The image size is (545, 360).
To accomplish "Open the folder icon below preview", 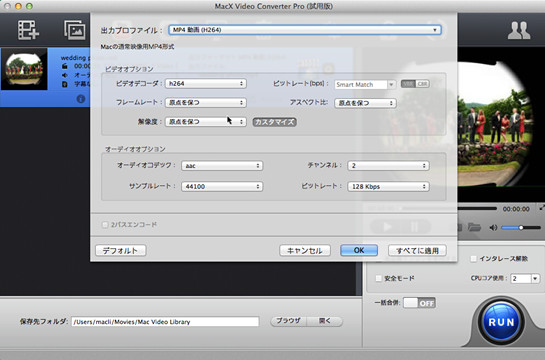I will tap(474, 228).
